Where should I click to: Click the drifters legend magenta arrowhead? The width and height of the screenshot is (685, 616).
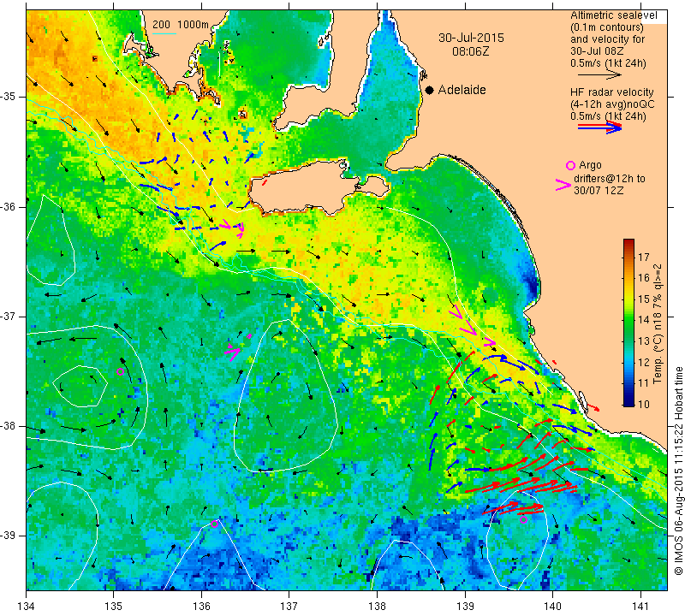[563, 185]
